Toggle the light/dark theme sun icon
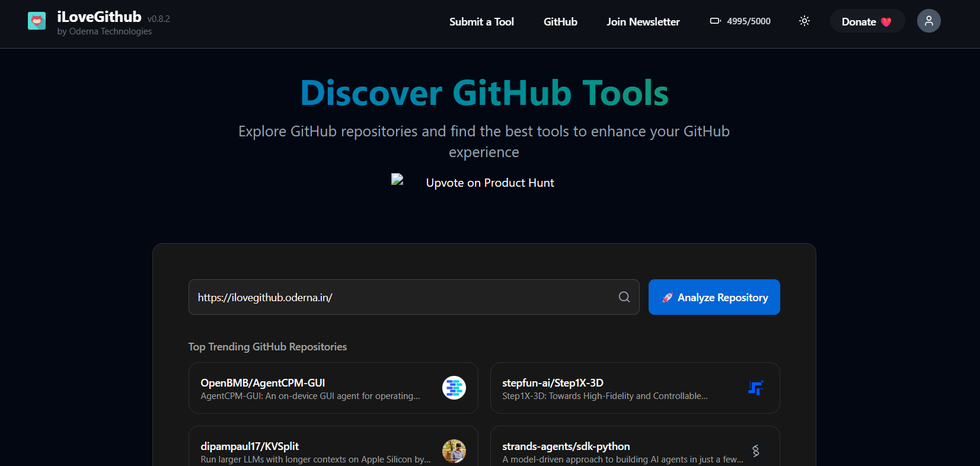The image size is (980, 466). 805,21
